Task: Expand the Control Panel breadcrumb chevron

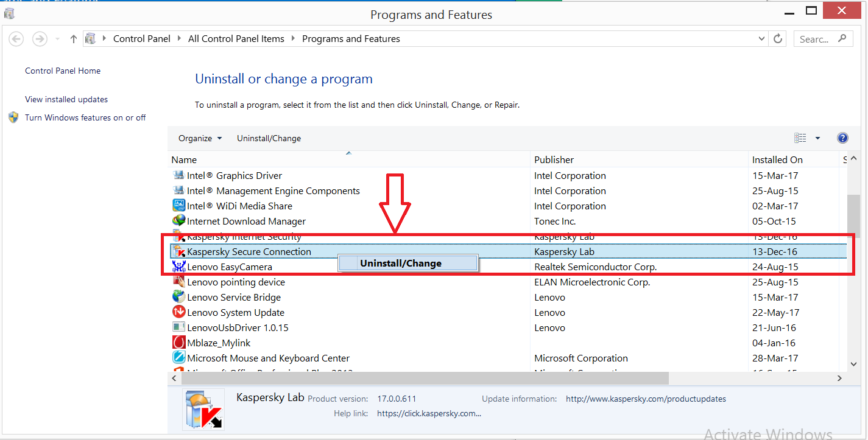Action: (x=180, y=38)
